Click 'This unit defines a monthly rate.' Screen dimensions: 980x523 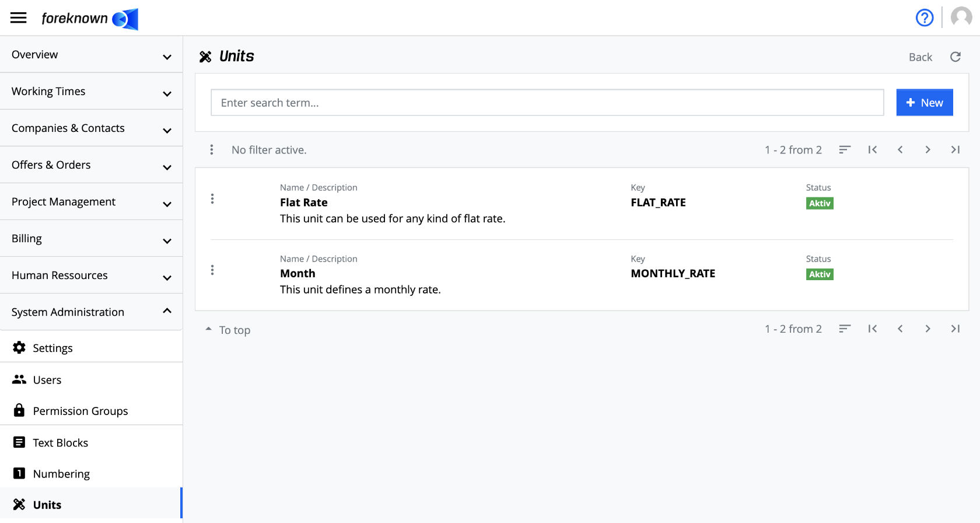pos(360,290)
